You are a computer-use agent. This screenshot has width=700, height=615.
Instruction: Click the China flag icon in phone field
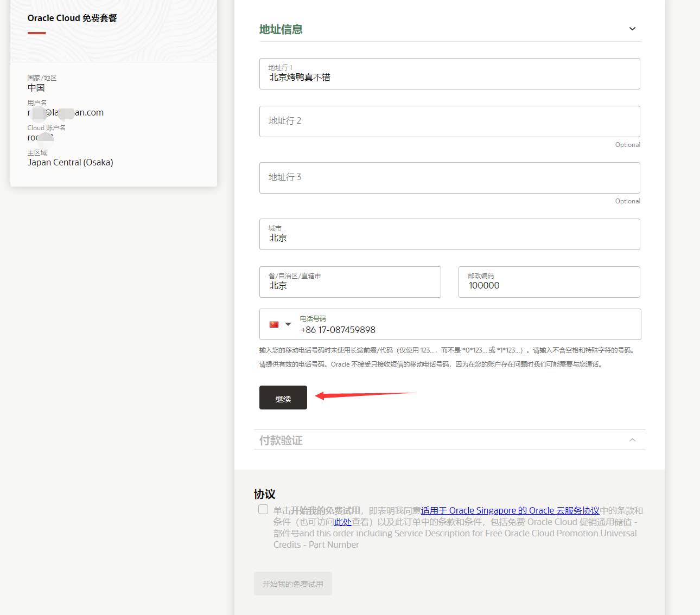pos(274,324)
